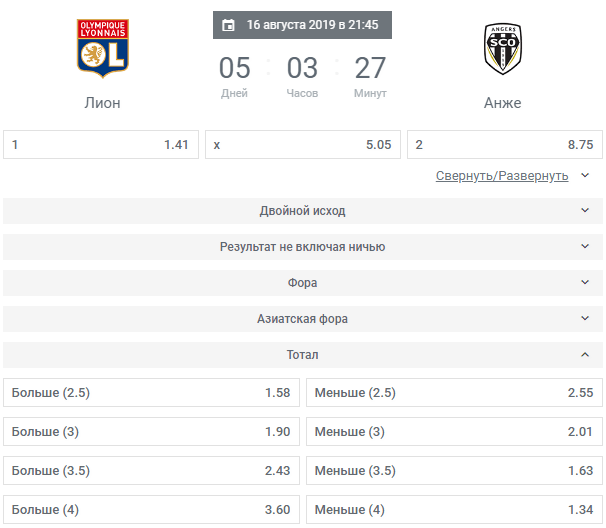Viewport: 606px width, 528px height.
Task: Bet on Меньше (4) at 1.34
Action: pos(454,510)
